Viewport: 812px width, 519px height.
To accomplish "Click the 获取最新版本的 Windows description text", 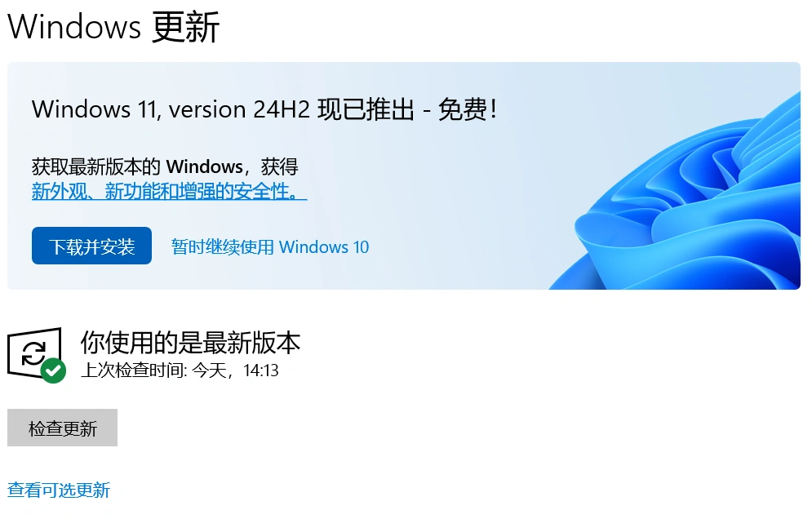I will click(165, 166).
